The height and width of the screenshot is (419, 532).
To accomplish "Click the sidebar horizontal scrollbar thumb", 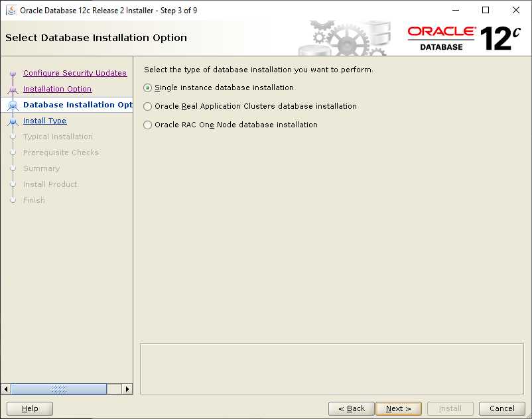I will tap(58, 389).
